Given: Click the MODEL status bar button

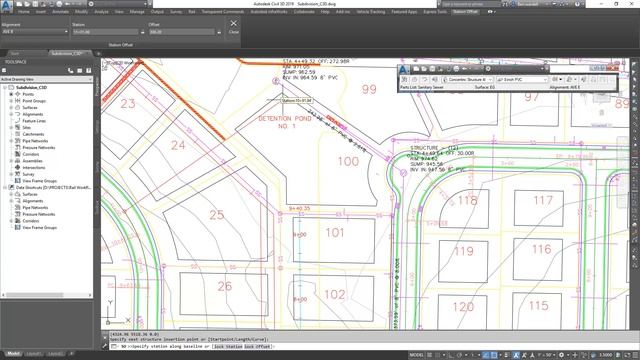Looking at the screenshot, I should (416, 355).
